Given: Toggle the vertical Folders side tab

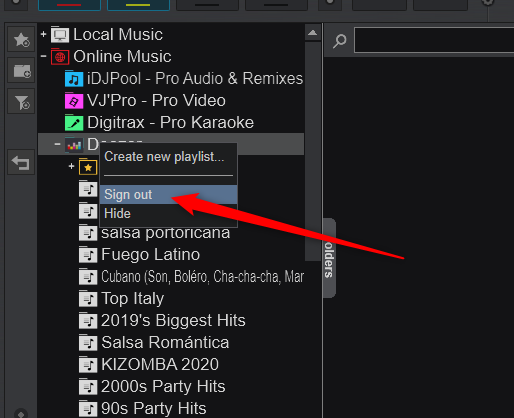Looking at the screenshot, I should 329,258.
